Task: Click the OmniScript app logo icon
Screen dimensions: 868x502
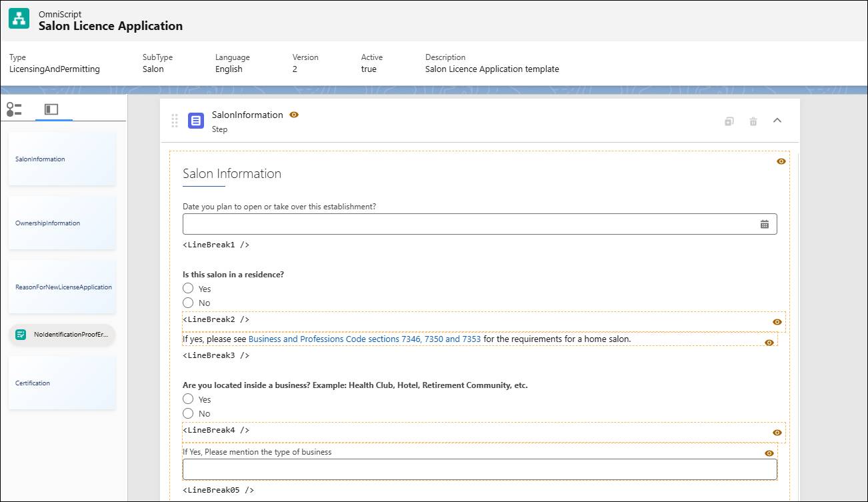Action: click(19, 20)
